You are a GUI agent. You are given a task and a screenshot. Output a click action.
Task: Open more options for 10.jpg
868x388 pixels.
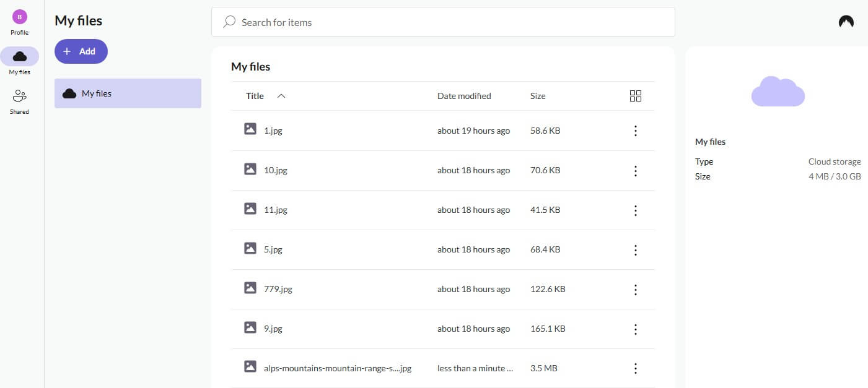point(635,170)
